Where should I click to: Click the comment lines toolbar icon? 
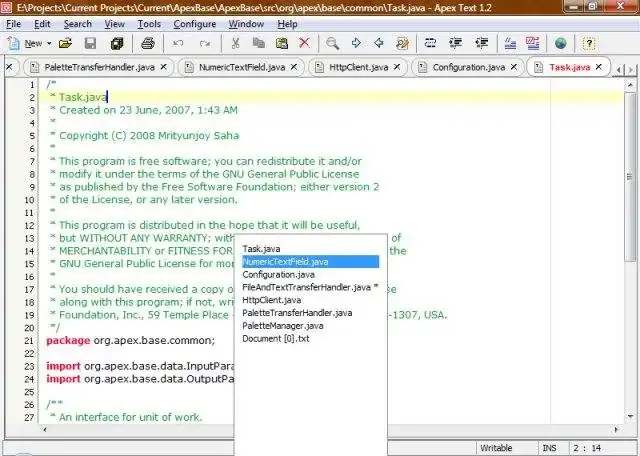click(510, 43)
